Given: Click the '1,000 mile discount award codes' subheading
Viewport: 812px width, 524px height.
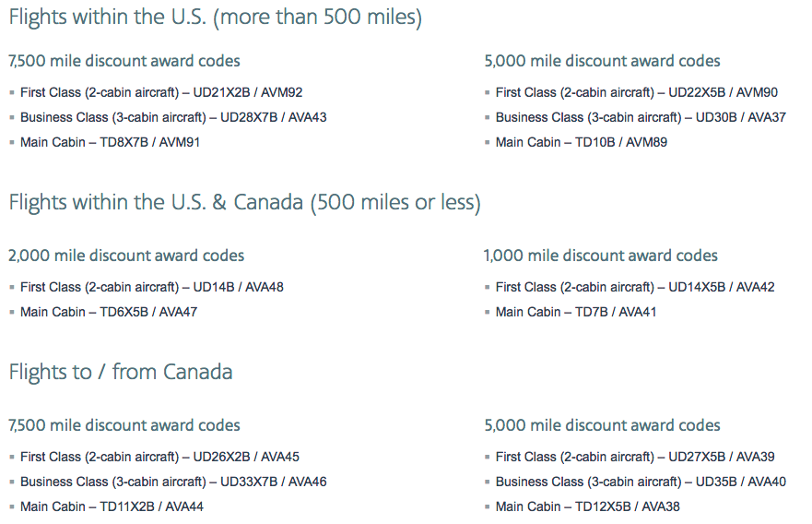Looking at the screenshot, I should coord(601,256).
